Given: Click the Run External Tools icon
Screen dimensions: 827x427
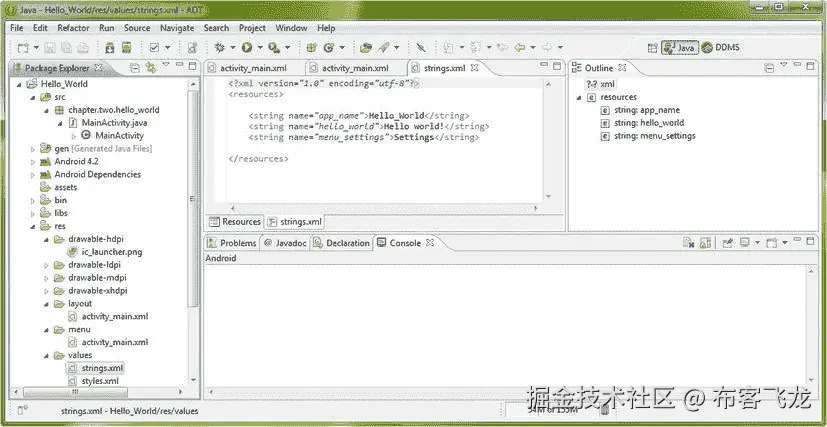Looking at the screenshot, I should (274, 48).
